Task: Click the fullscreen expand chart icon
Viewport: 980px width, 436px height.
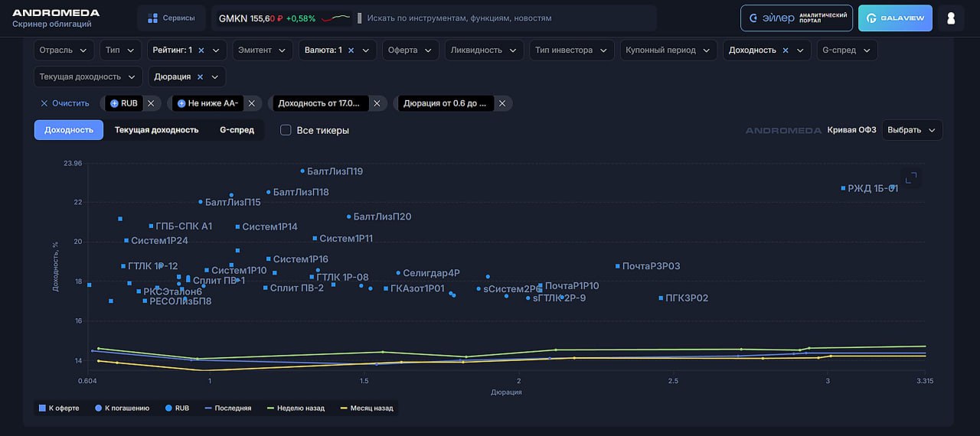Action: (911, 178)
